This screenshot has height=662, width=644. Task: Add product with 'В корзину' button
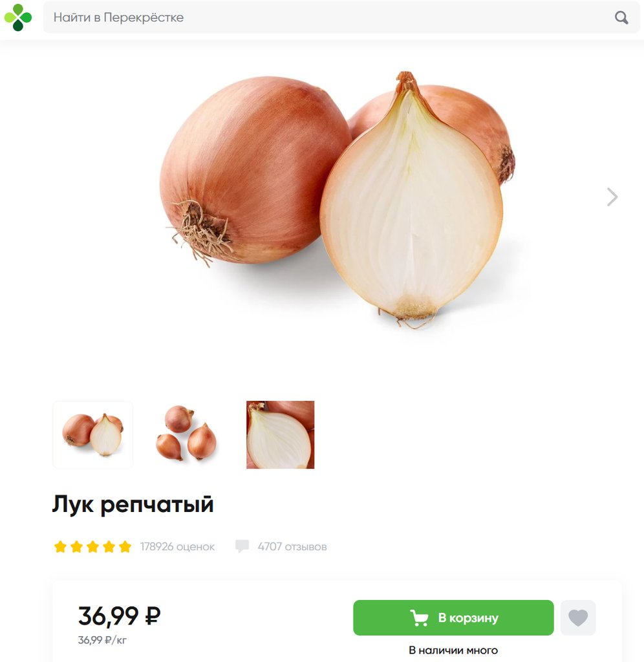453,617
